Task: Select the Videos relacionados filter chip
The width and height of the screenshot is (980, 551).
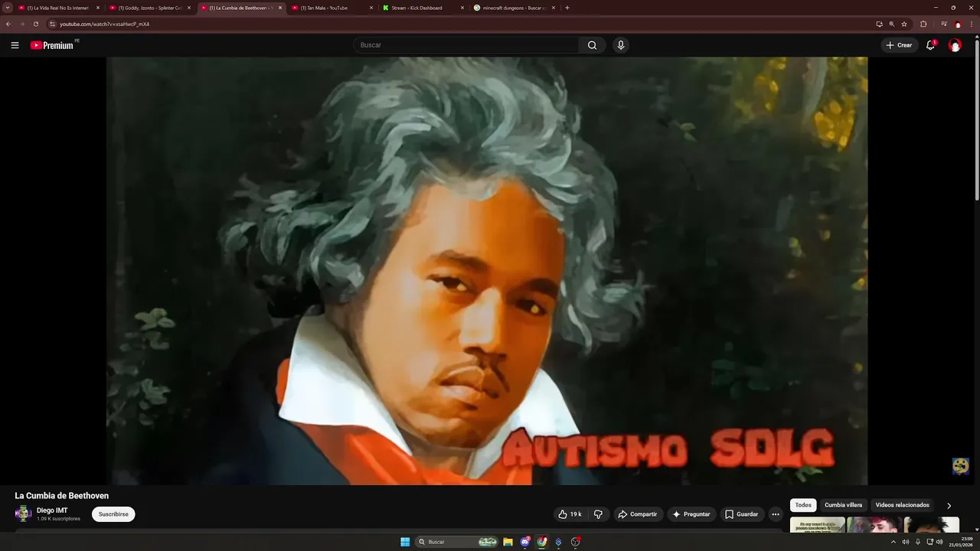Action: click(902, 505)
